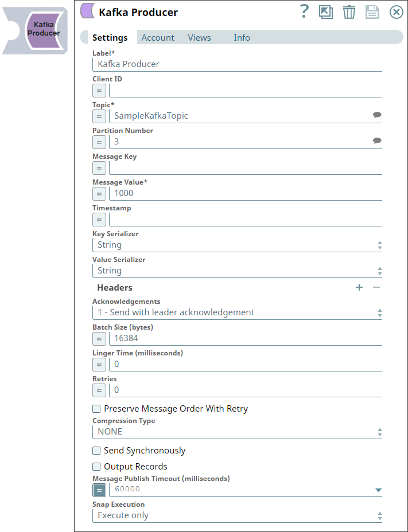Click the Message Value input field
The height and width of the screenshot is (532, 408).
click(245, 193)
